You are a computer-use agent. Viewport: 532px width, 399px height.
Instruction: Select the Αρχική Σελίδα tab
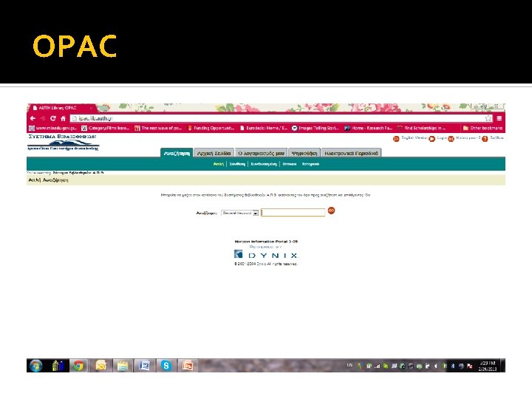point(214,154)
